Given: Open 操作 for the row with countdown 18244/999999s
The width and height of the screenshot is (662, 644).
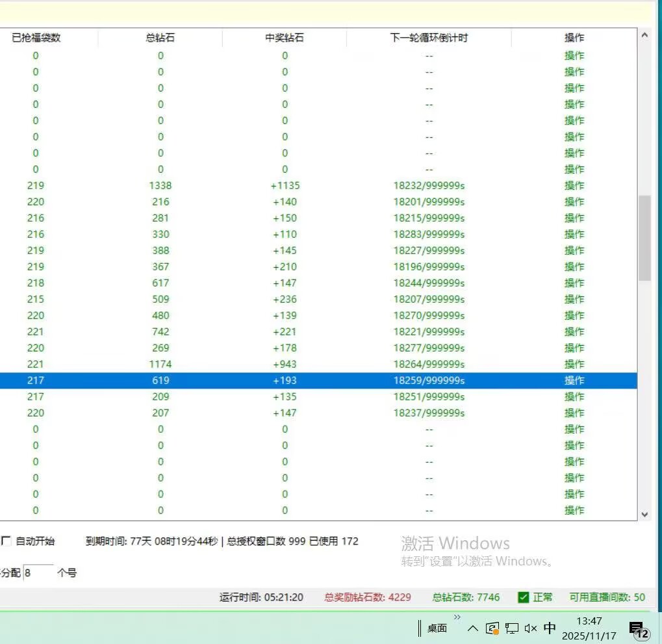Looking at the screenshot, I should click(574, 283).
